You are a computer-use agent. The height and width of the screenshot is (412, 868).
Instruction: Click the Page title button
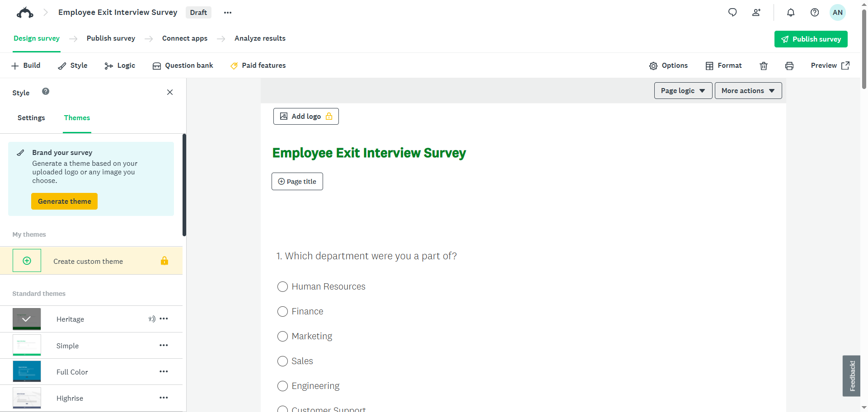click(297, 182)
